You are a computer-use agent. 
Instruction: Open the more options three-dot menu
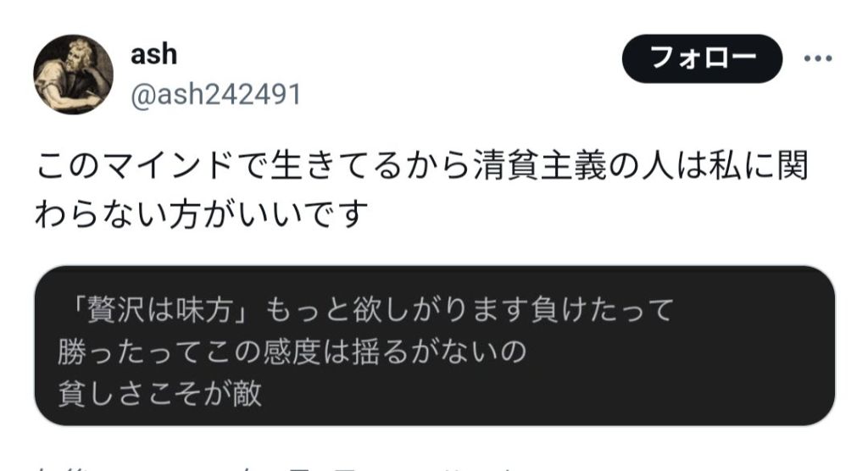pyautogui.click(x=818, y=58)
